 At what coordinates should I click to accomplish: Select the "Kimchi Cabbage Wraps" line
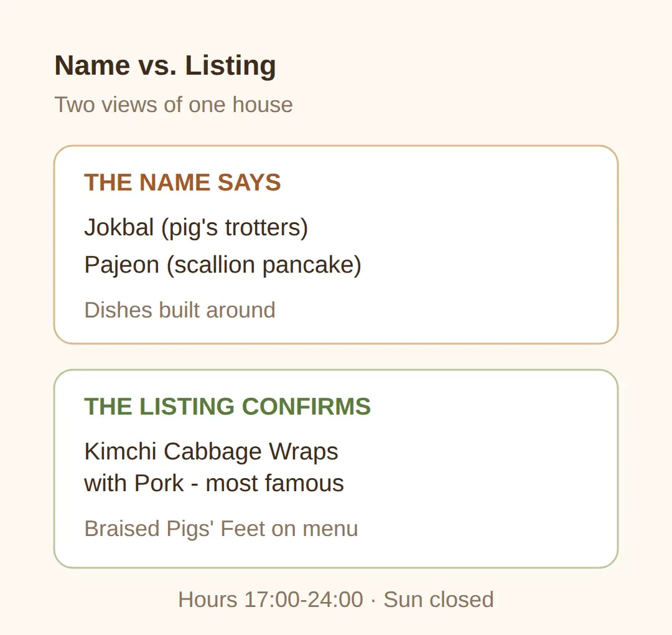212,451
